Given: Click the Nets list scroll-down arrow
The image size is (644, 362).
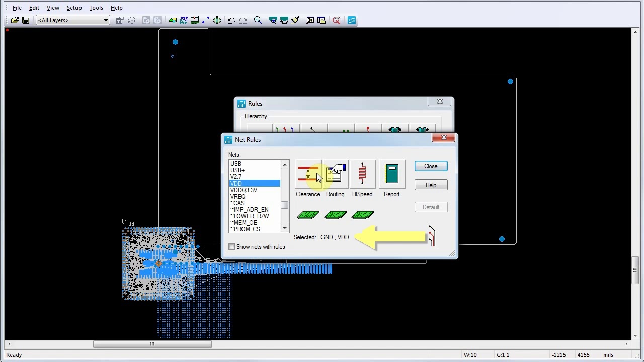Looking at the screenshot, I should 285,228.
